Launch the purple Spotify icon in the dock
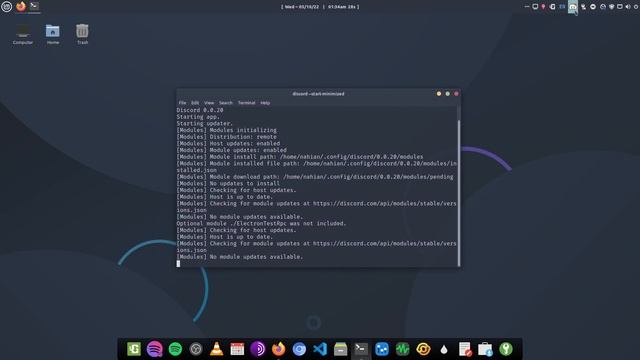Viewport: 640px width, 360px height. [155, 349]
